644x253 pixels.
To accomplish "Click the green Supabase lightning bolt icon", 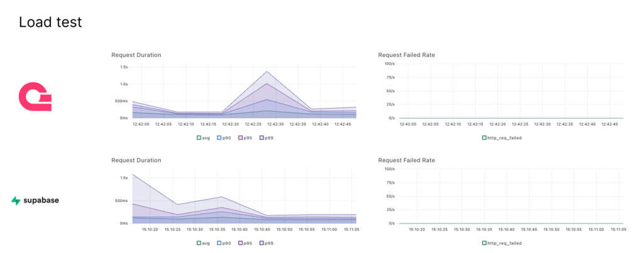I will pyautogui.click(x=15, y=201).
